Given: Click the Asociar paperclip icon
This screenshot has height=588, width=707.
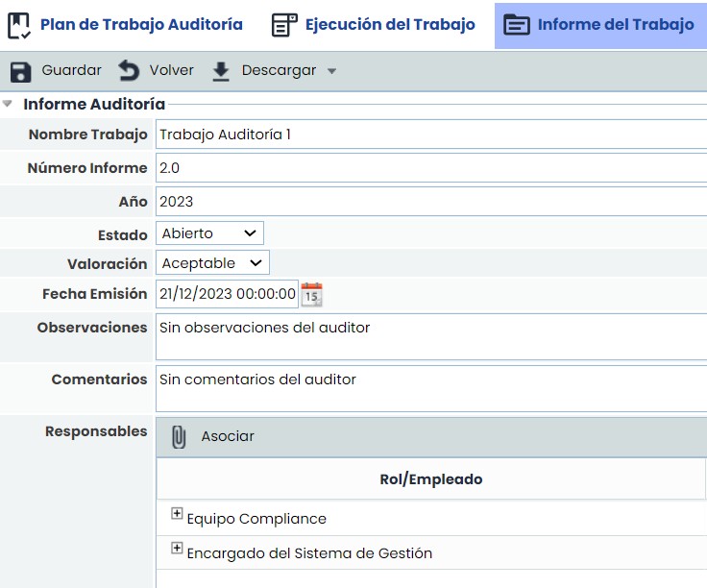Looking at the screenshot, I should pyautogui.click(x=179, y=436).
